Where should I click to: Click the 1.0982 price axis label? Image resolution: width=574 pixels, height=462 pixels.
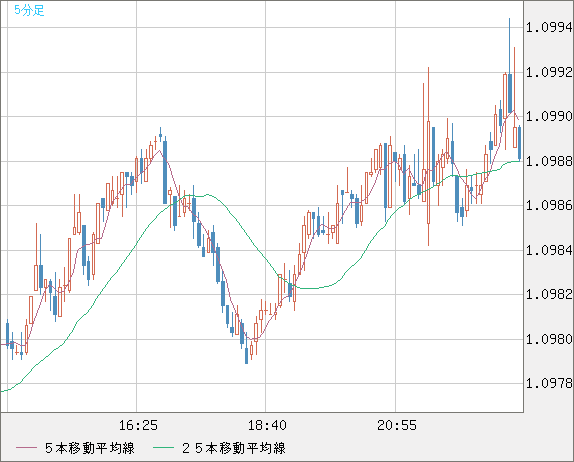click(x=549, y=294)
